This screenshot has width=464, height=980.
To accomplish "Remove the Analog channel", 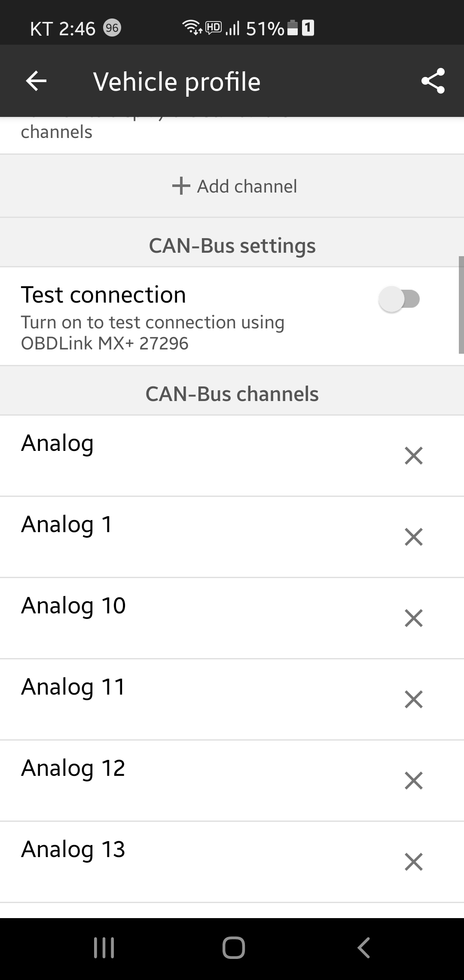I will click(414, 456).
